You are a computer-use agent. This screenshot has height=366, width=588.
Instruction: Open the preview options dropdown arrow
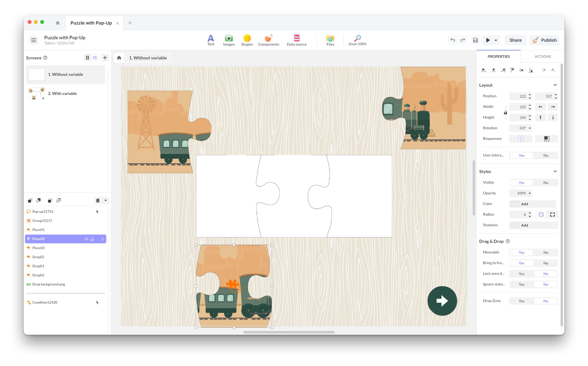point(496,40)
